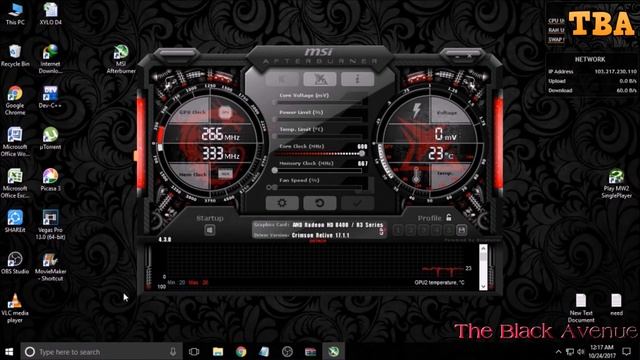Open the Action Center notifications icon
640x360 pixels.
pyautogui.click(x=627, y=351)
